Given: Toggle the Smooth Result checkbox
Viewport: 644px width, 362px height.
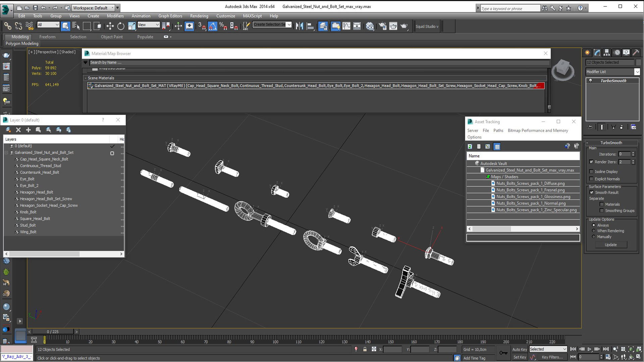Looking at the screenshot, I should coord(592,192).
